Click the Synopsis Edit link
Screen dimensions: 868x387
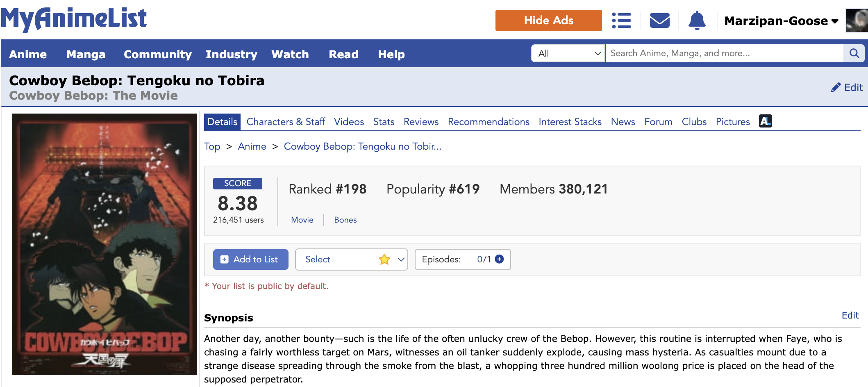tap(850, 315)
